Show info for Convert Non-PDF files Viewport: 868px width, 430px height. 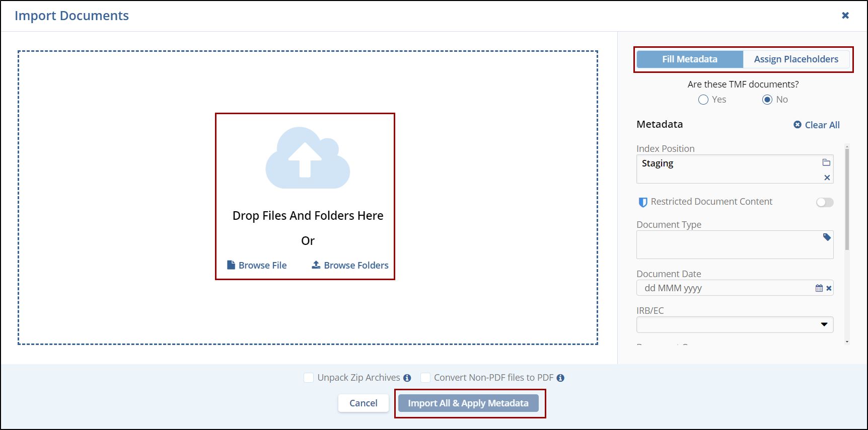pos(560,378)
